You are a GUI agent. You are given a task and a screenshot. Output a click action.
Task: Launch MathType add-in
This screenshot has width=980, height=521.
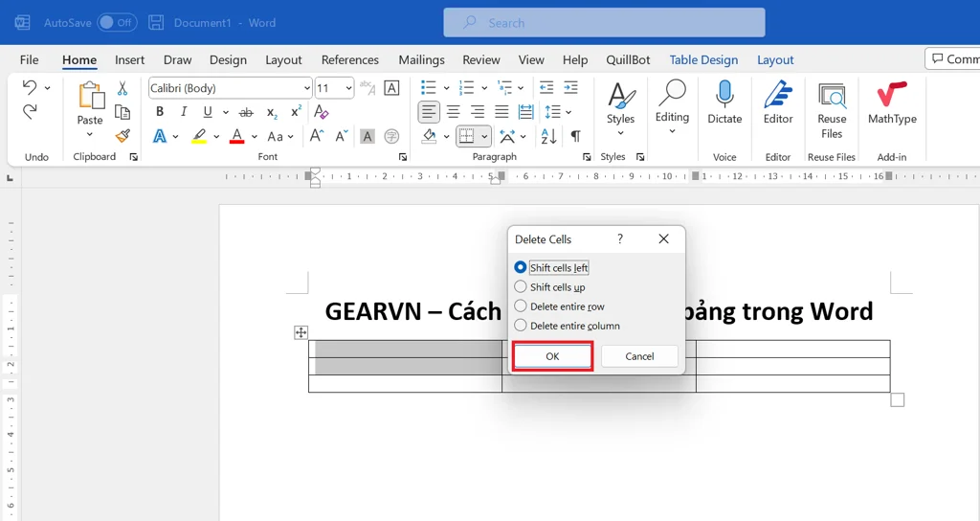point(892,102)
